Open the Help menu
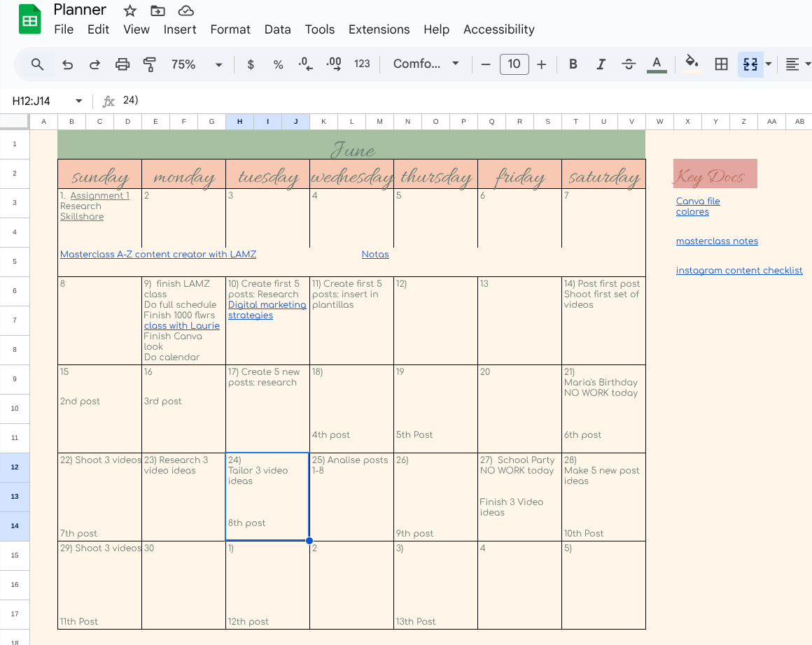Screen dimensions: 812x645 437,29
